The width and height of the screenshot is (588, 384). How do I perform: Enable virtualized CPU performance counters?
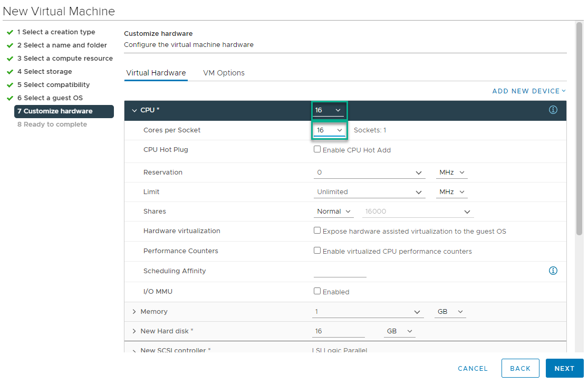click(317, 251)
